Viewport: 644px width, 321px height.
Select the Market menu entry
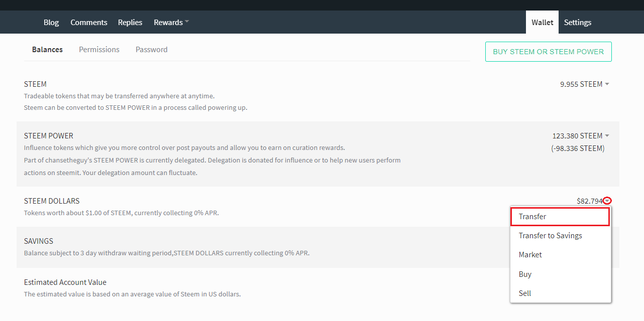pyautogui.click(x=561, y=255)
